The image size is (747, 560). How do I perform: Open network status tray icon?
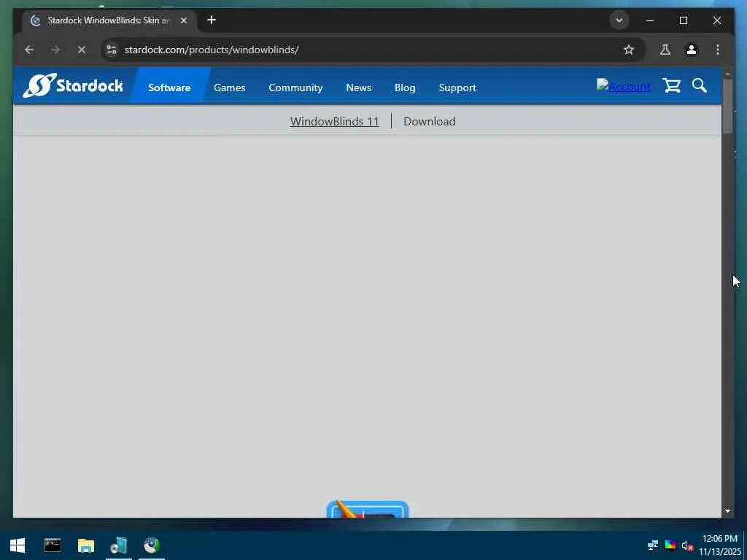[653, 545]
